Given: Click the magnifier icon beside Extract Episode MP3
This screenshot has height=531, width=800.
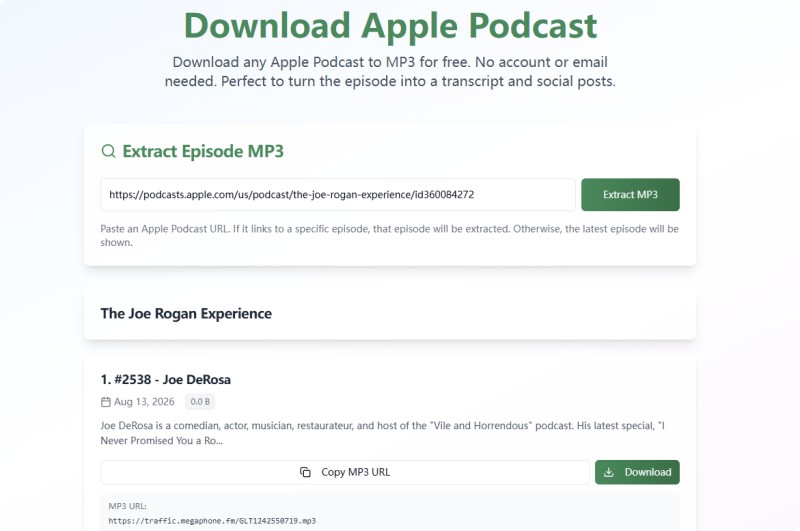Looking at the screenshot, I should 108,151.
